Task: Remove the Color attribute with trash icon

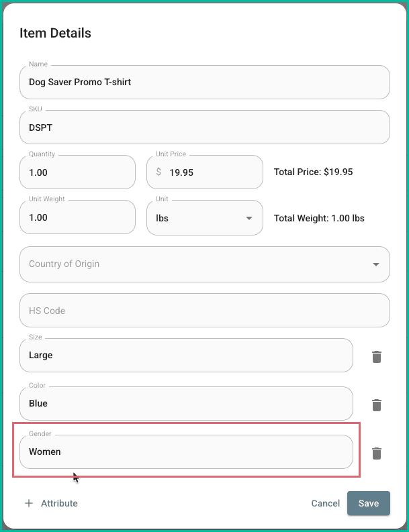Action: coord(377,405)
